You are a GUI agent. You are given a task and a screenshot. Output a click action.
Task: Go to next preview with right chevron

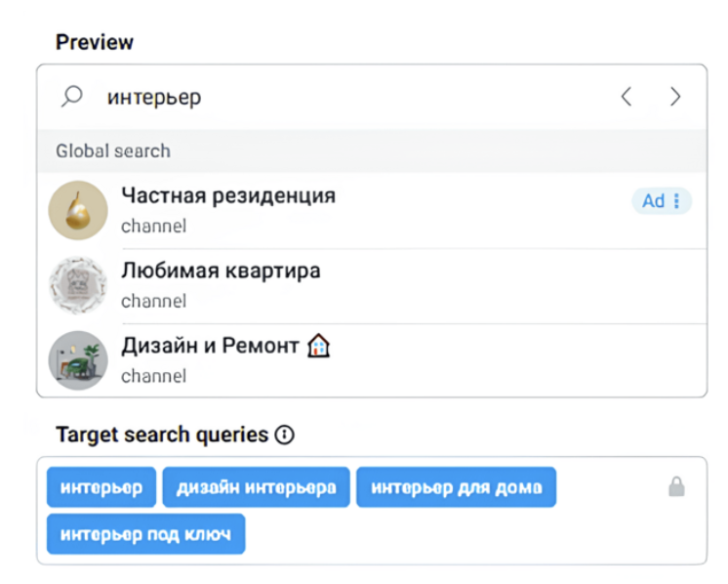(x=675, y=97)
